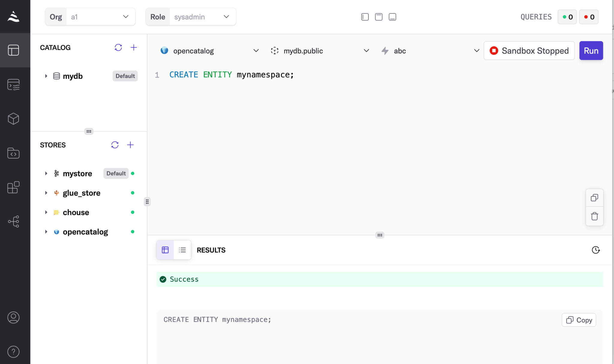614x364 pixels.
Task: Copy editor contents with floating copy icon
Action: [594, 198]
